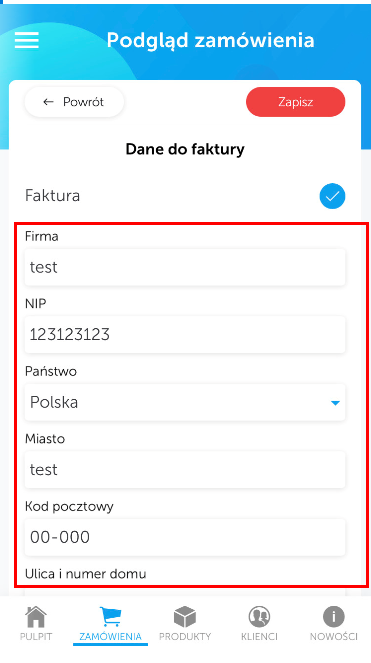Open the Polska country selector
Image resolution: width=371 pixels, height=663 pixels.
click(185, 402)
